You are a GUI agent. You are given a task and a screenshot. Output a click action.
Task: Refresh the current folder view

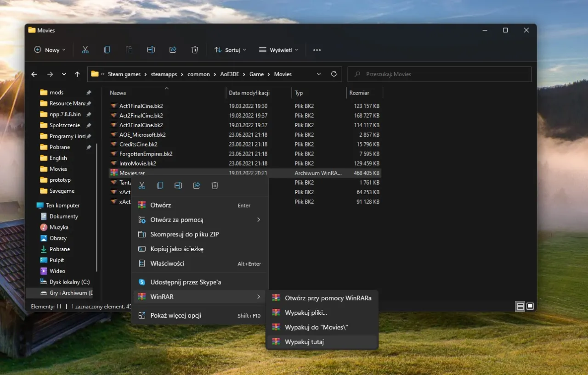point(334,74)
